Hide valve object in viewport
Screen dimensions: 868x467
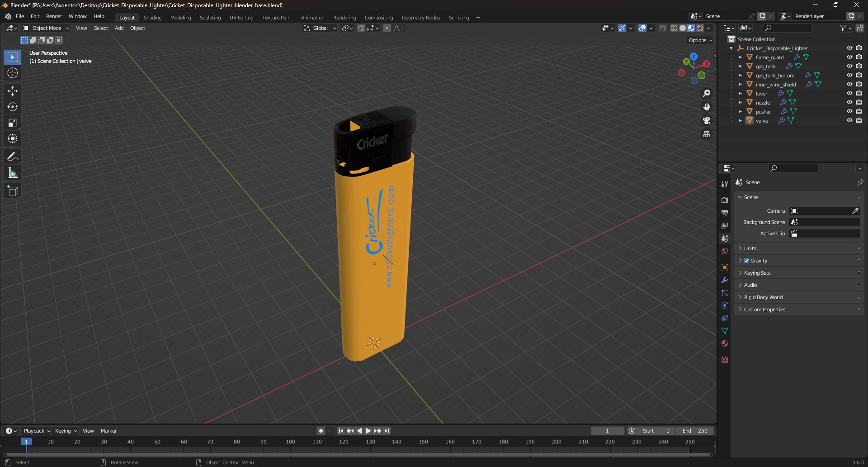click(849, 121)
